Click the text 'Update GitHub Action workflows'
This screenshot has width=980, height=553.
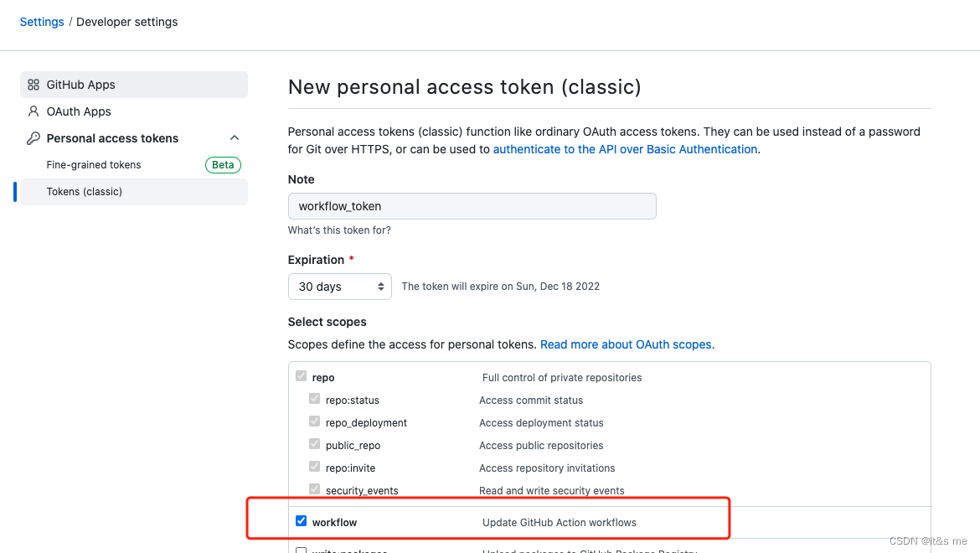[560, 523]
